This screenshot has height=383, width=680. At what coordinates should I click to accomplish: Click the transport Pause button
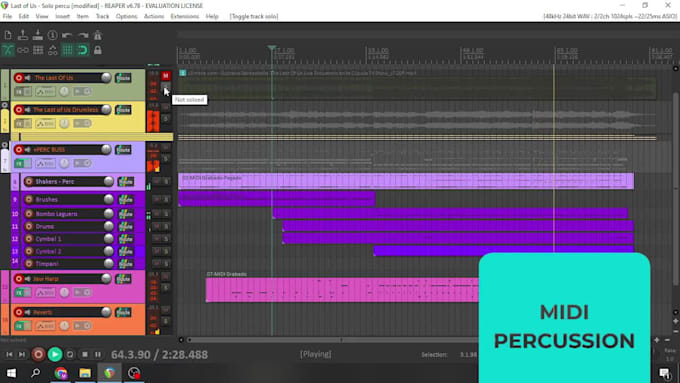tap(98, 355)
